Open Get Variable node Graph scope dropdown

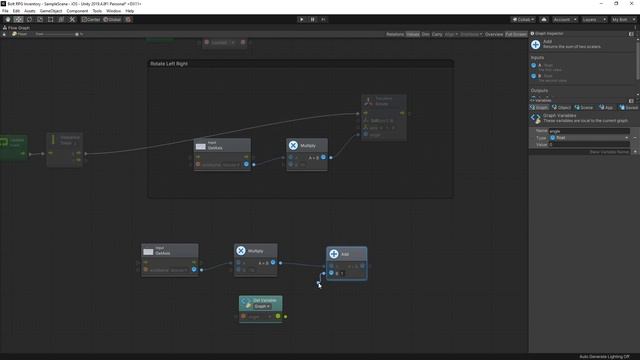(262, 306)
